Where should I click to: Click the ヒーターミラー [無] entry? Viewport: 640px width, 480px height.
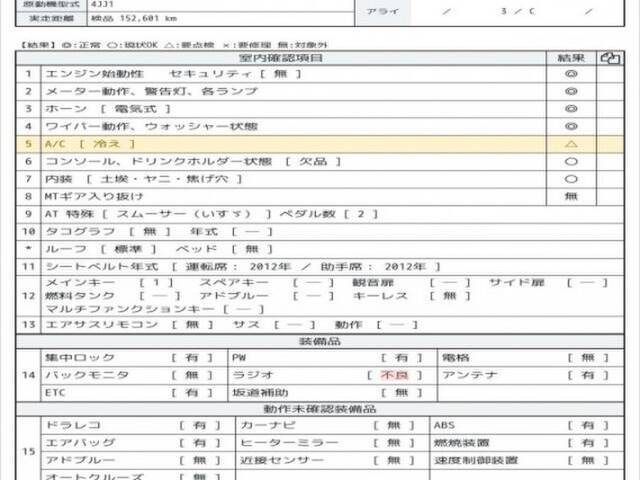click(327, 443)
